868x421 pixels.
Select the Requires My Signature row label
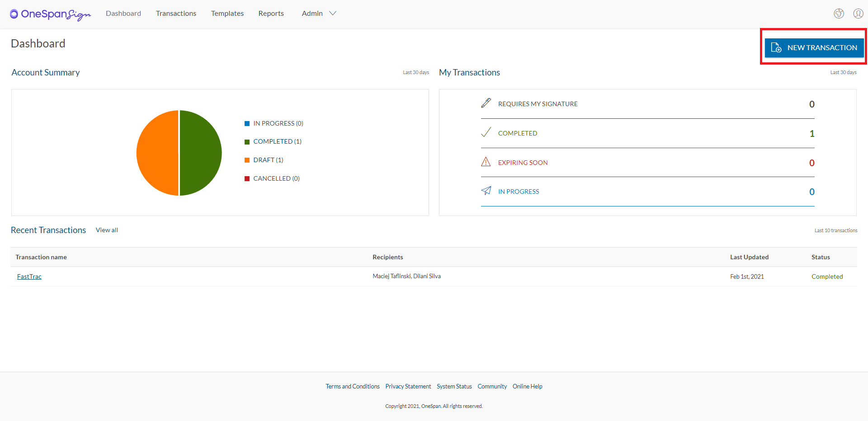(538, 104)
